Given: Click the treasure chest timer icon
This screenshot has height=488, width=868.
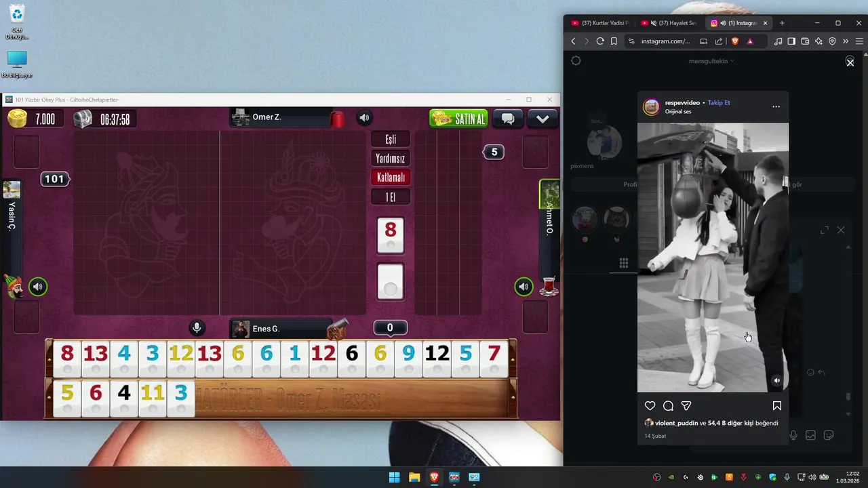Looking at the screenshot, I should [x=83, y=119].
